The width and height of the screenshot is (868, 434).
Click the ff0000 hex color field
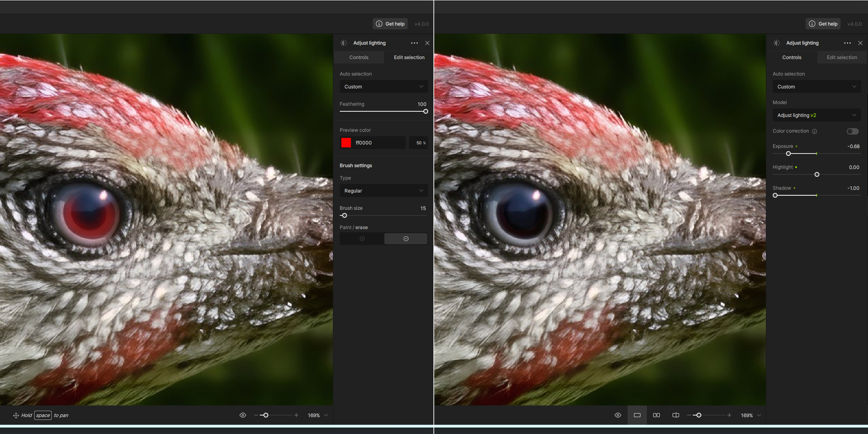tap(378, 143)
